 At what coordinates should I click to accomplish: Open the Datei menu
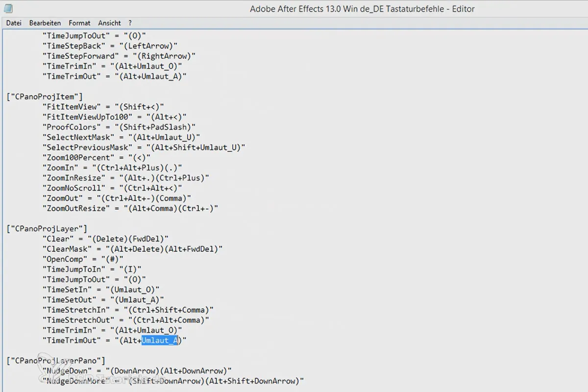pyautogui.click(x=14, y=23)
